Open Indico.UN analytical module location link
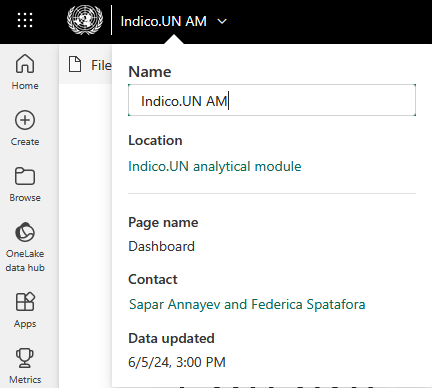432x388 pixels. click(x=215, y=166)
